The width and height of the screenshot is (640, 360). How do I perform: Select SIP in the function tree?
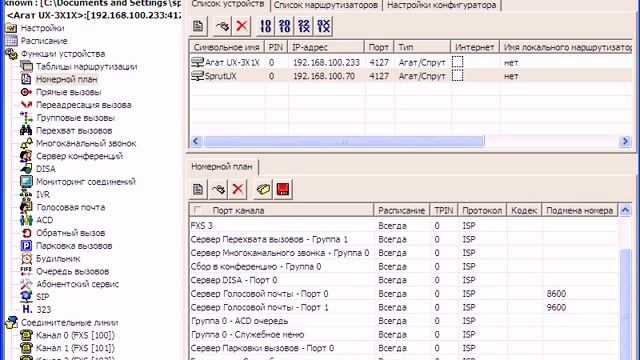coord(42,297)
